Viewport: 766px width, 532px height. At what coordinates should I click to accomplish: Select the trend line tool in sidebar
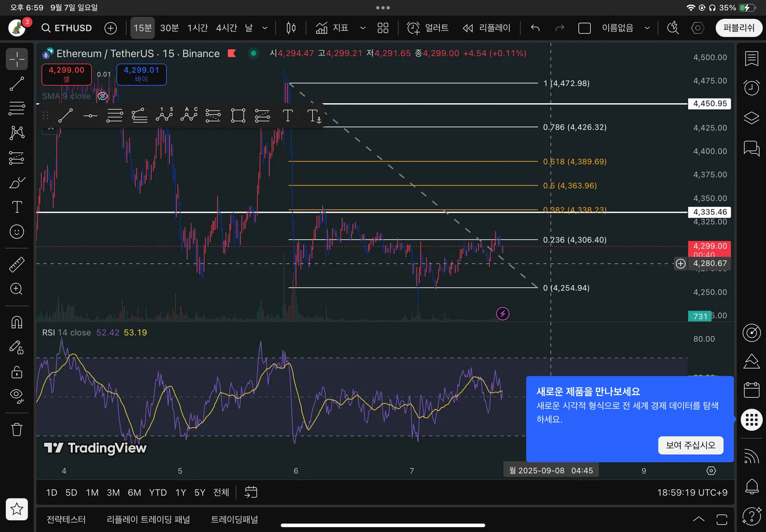pyautogui.click(x=17, y=84)
